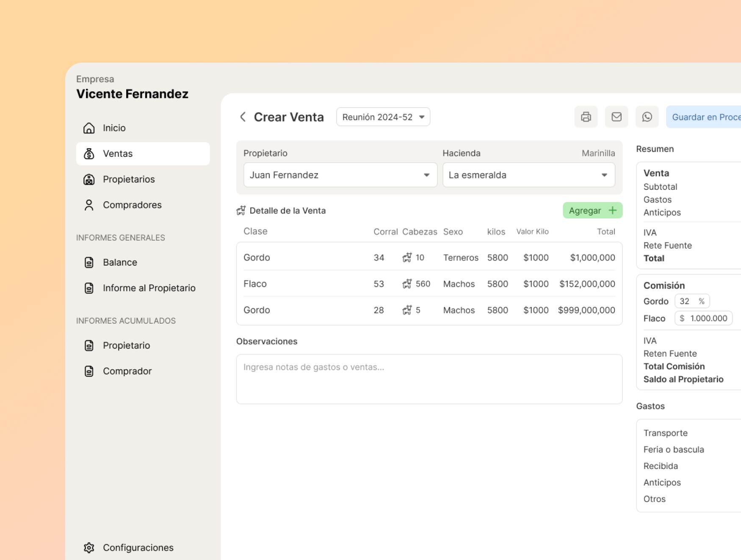Open Configuraciones at sidebar bottom

pos(143,548)
